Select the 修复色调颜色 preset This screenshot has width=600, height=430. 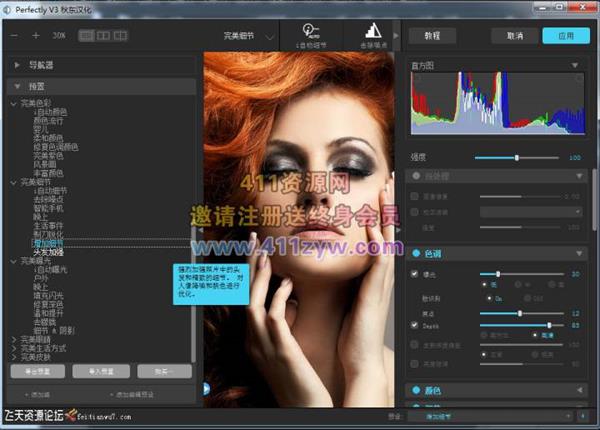click(x=56, y=146)
